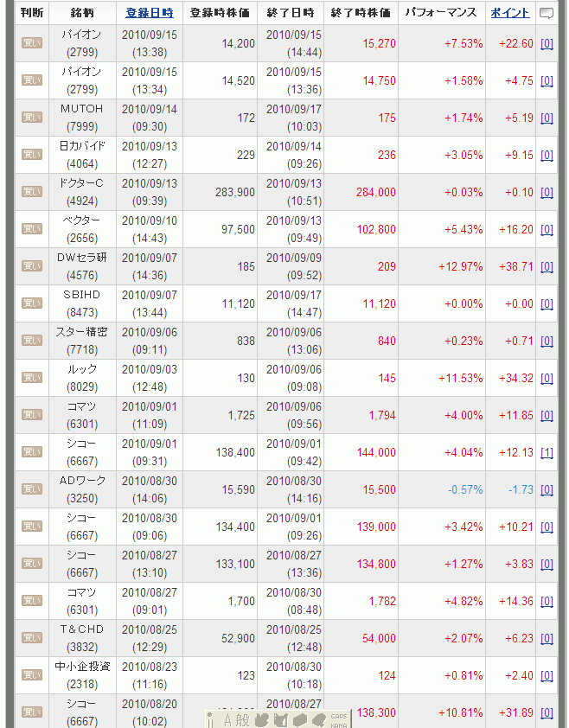Click the IME conversion mode 般 icon

243,719
